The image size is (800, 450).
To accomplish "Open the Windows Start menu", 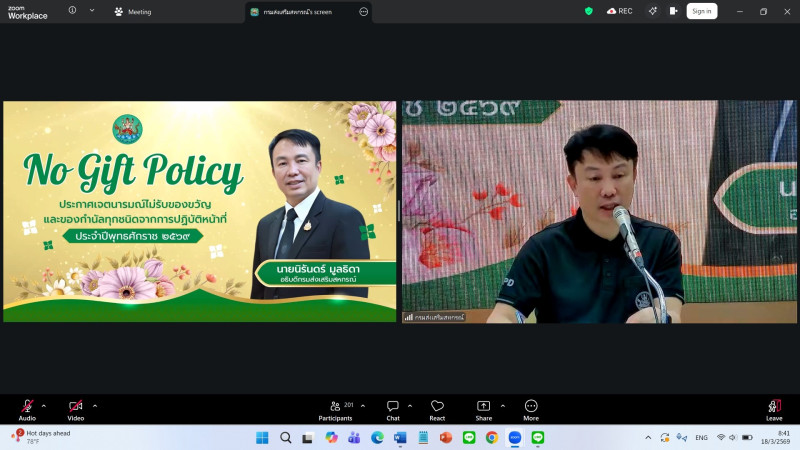I will (x=262, y=437).
